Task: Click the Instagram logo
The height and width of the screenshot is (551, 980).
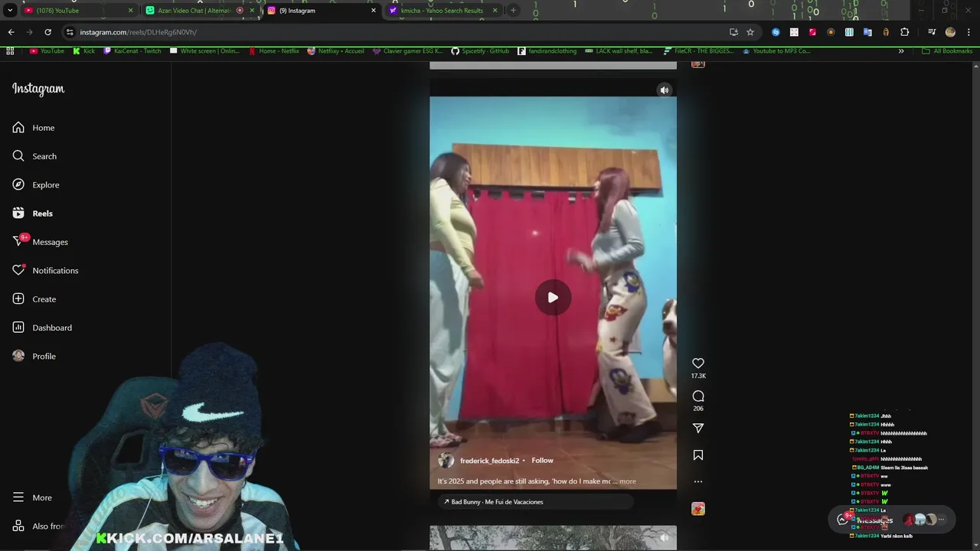Action: point(38,89)
